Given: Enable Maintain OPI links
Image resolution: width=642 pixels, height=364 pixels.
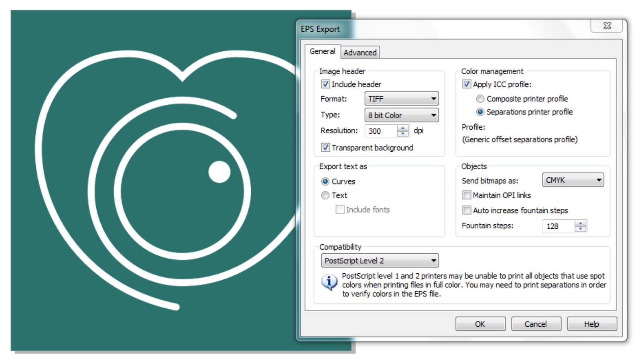Looking at the screenshot, I should (x=466, y=195).
